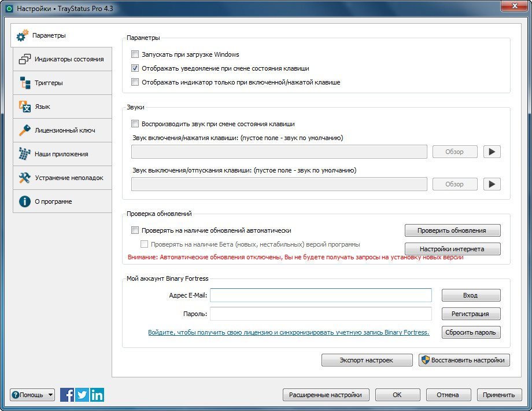Screen dimensions: 532x411
Task: Click the Вход login button
Action: [x=471, y=295]
